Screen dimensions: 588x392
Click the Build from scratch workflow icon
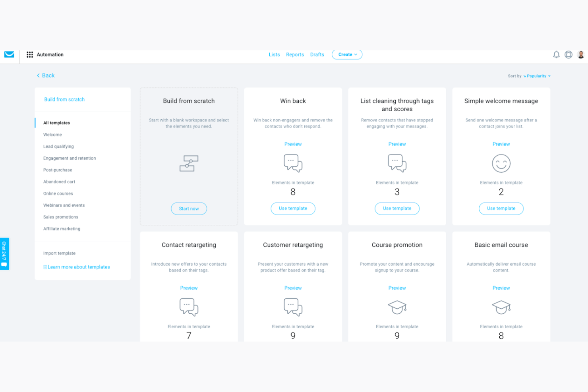point(189,163)
